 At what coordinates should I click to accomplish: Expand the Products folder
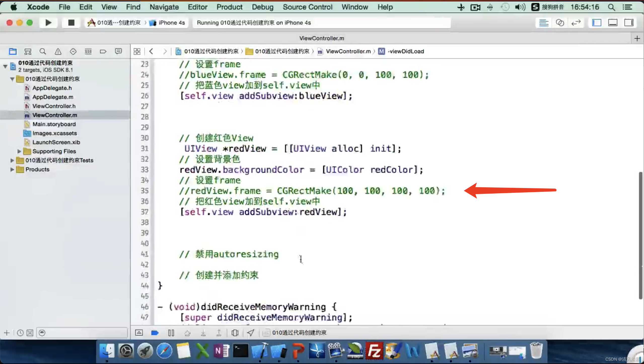click(x=12, y=169)
